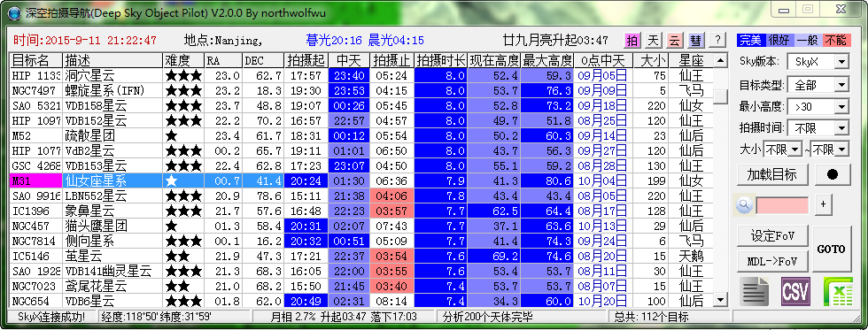Screen dimensions: 868x330
Task: Click the 茧星云 description cell
Action: pos(113,256)
